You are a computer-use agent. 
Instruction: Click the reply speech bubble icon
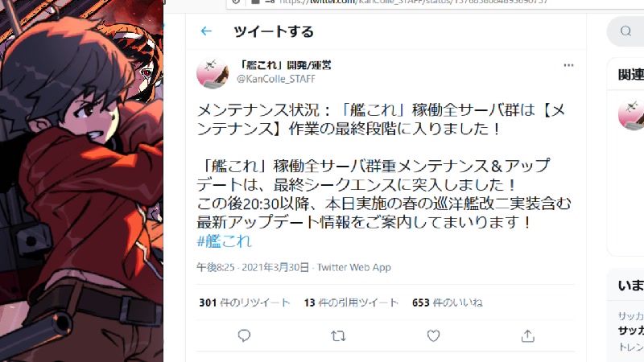click(x=244, y=335)
